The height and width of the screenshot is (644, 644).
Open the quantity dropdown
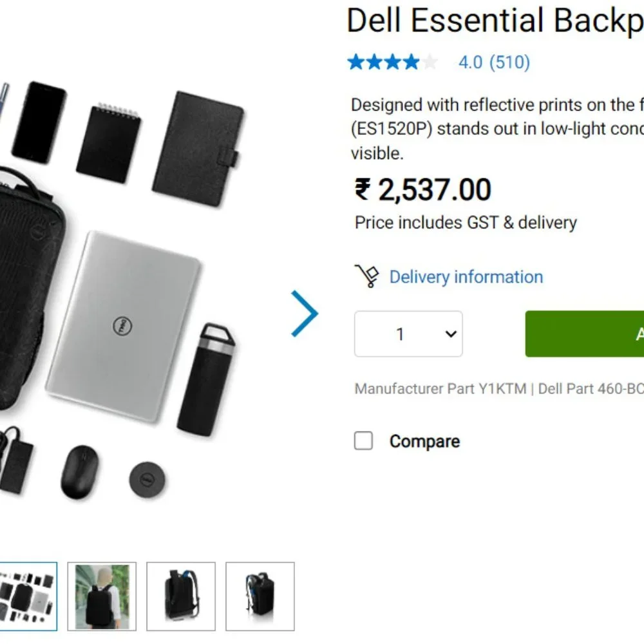(408, 334)
